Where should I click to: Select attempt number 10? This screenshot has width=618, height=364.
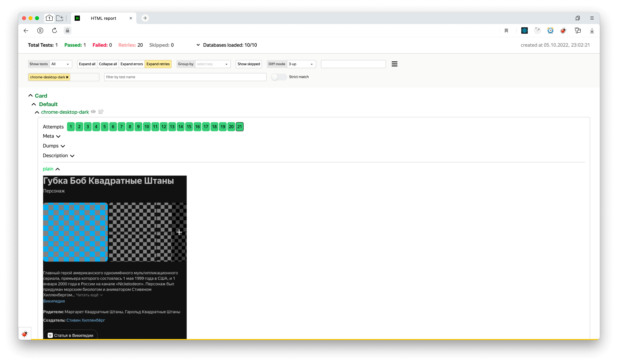coord(147,127)
